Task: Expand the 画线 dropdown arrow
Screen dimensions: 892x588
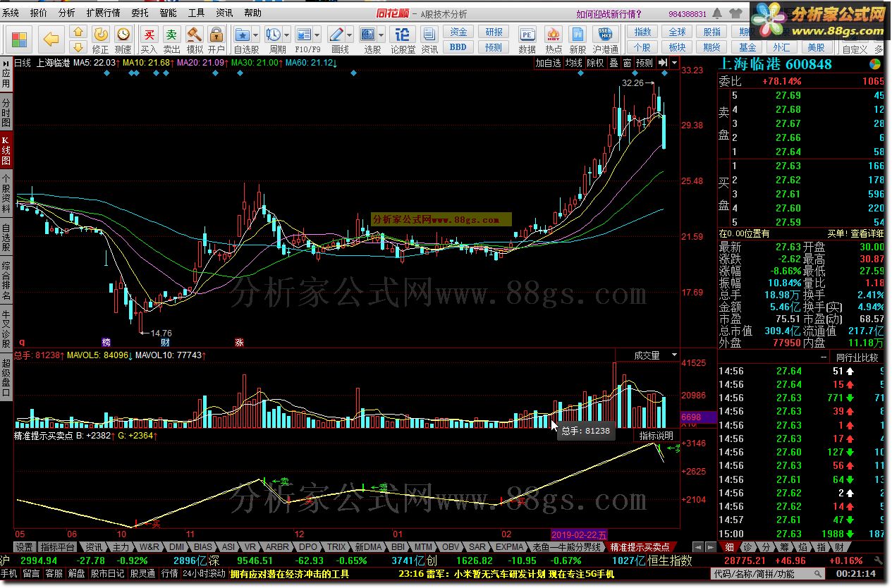Action: click(350, 34)
